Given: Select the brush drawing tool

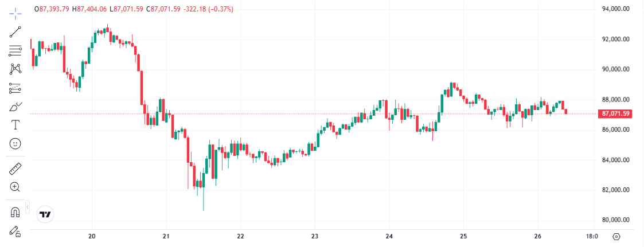Looking at the screenshot, I should tap(15, 107).
